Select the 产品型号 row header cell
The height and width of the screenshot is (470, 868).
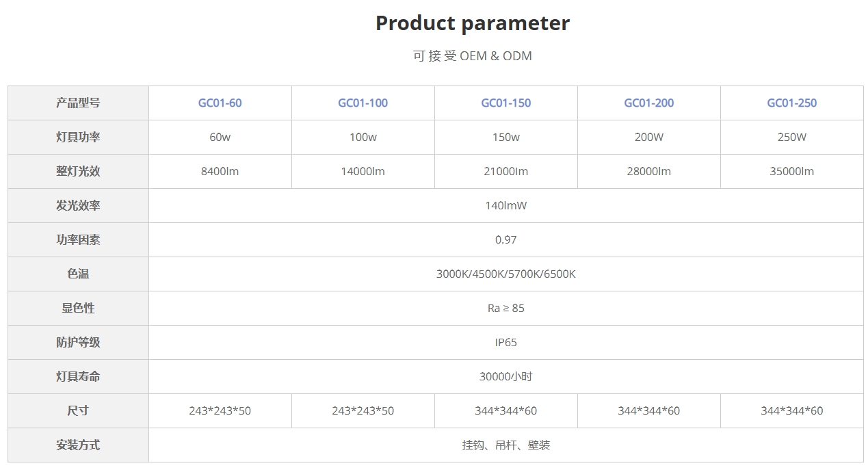(78, 103)
